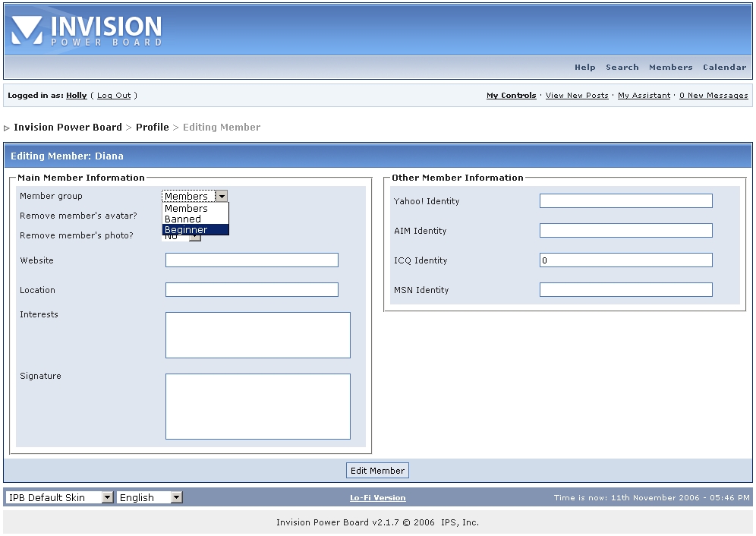Click into the Website text field

click(x=251, y=260)
